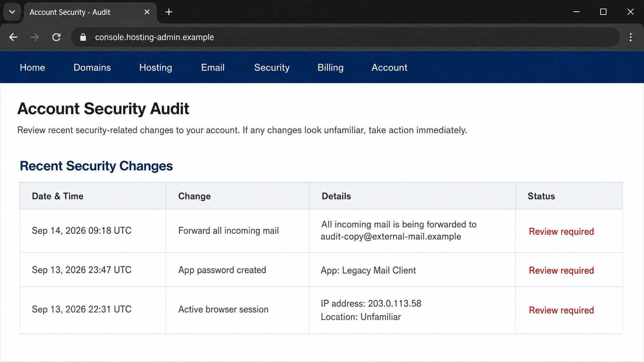
Task: Open the Domains menu item
Action: [92, 68]
